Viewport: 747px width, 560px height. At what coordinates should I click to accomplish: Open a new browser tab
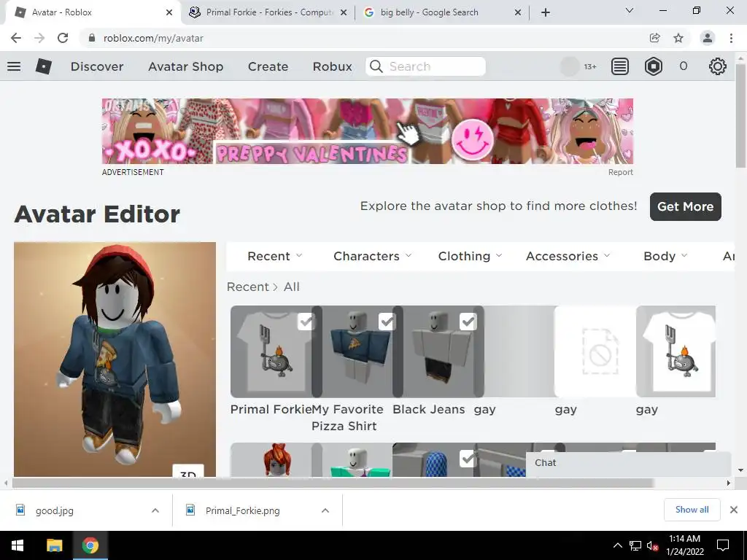tap(546, 12)
